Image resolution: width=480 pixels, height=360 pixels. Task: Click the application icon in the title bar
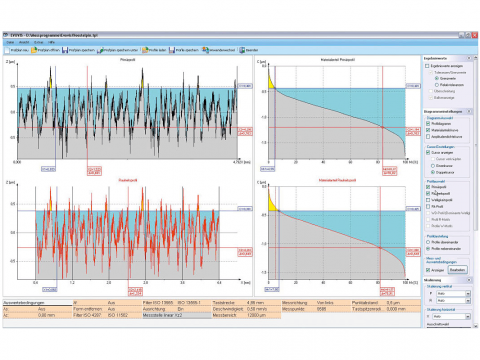[6, 35]
